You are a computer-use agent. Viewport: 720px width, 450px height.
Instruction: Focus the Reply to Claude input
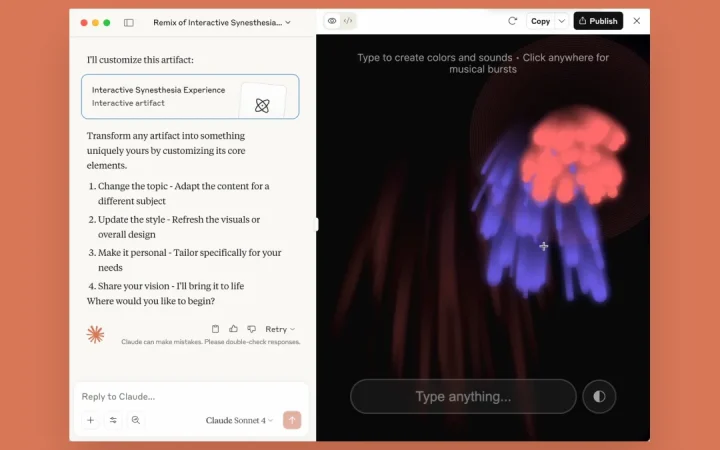tap(191, 396)
